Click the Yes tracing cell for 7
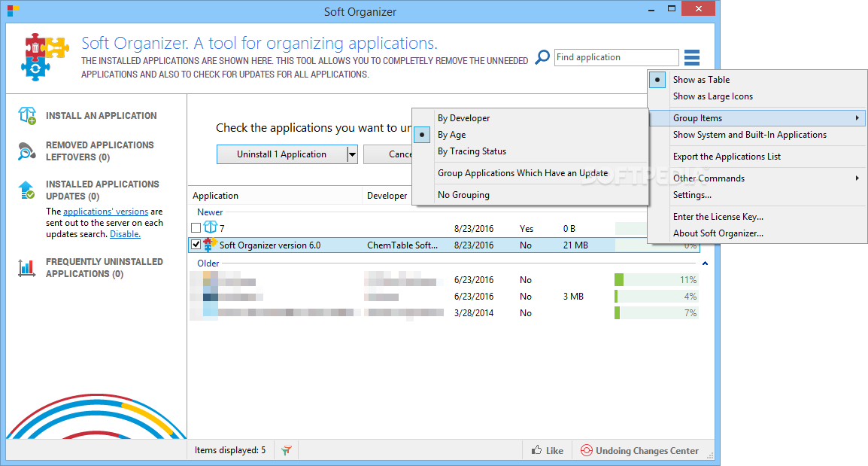This screenshot has width=868, height=466. (527, 228)
